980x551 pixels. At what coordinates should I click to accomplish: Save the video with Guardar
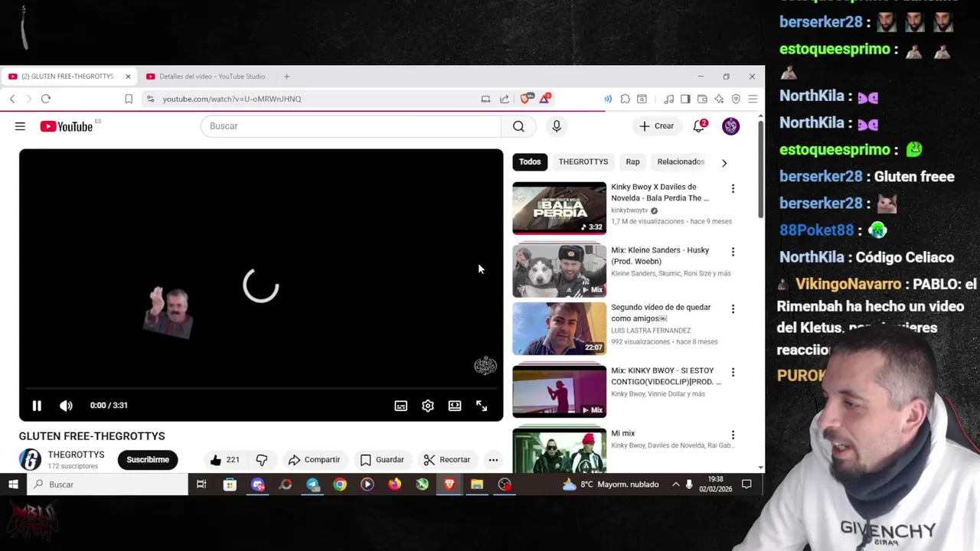(x=381, y=460)
